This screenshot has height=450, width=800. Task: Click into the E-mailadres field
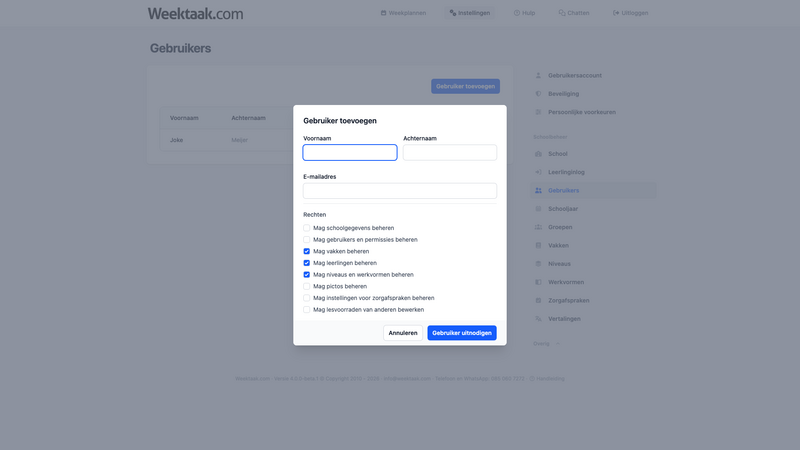point(400,191)
